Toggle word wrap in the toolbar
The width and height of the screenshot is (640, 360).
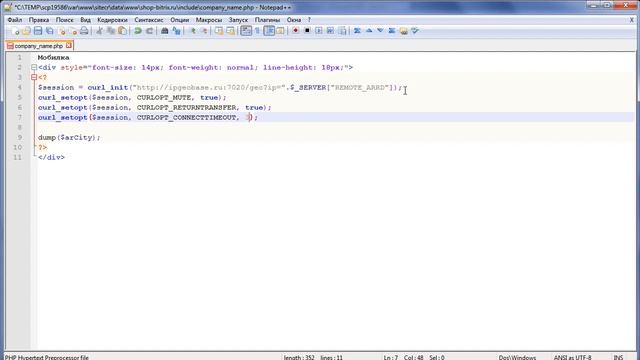(x=246, y=31)
